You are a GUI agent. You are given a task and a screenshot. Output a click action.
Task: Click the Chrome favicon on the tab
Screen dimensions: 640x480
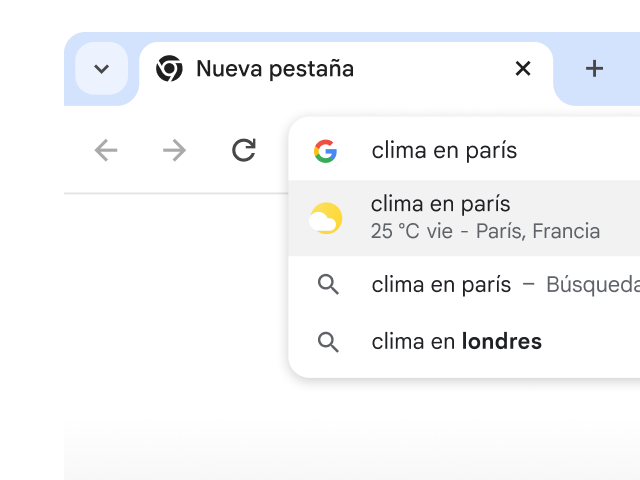click(x=170, y=69)
